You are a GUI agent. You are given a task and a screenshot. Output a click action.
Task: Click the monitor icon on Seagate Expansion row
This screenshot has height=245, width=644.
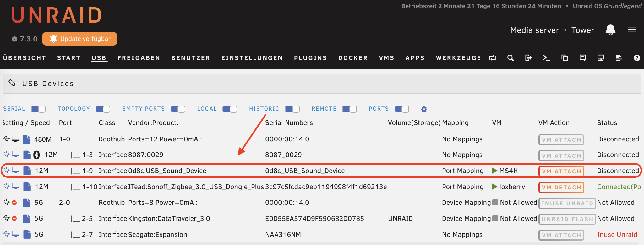[x=16, y=234]
